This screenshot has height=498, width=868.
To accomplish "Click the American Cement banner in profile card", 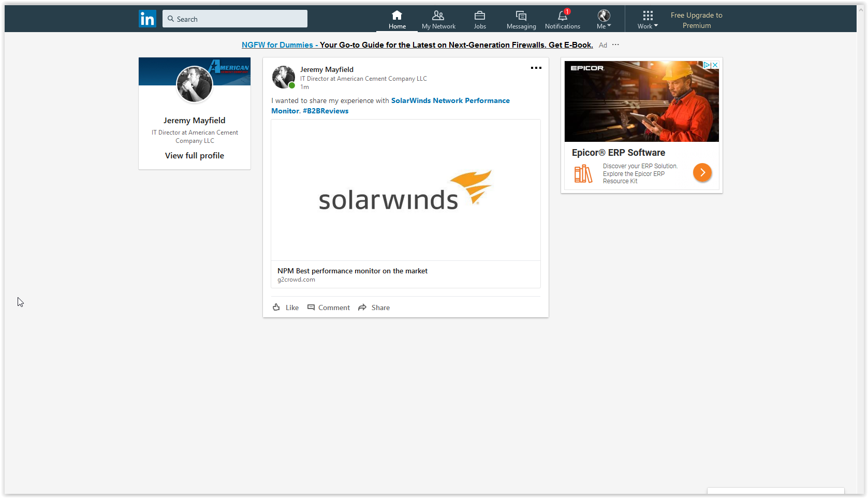I will (x=195, y=71).
